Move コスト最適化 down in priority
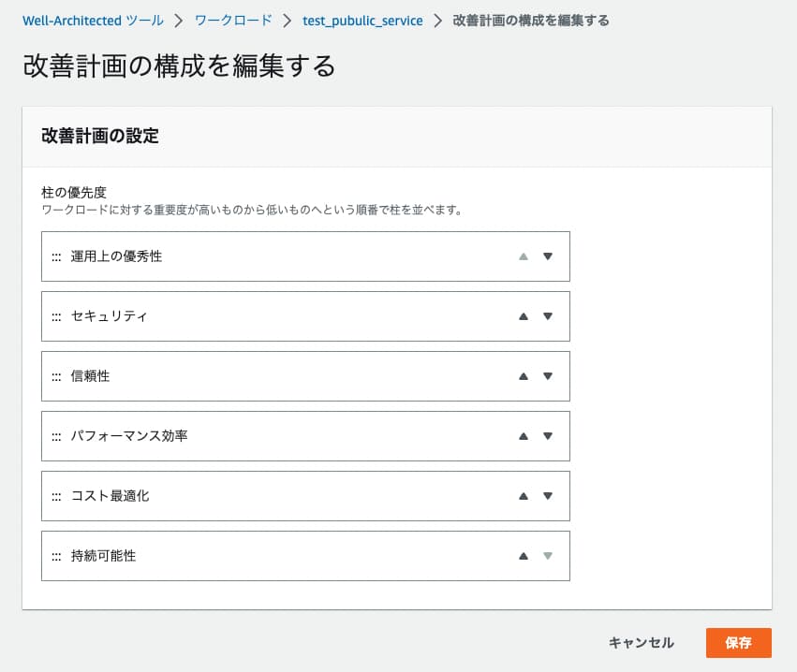Viewport: 797px width, 672px height. [548, 496]
